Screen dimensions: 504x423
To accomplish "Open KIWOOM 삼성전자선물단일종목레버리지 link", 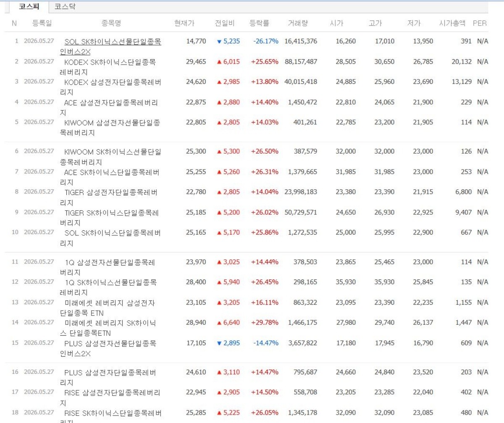I will (110, 127).
